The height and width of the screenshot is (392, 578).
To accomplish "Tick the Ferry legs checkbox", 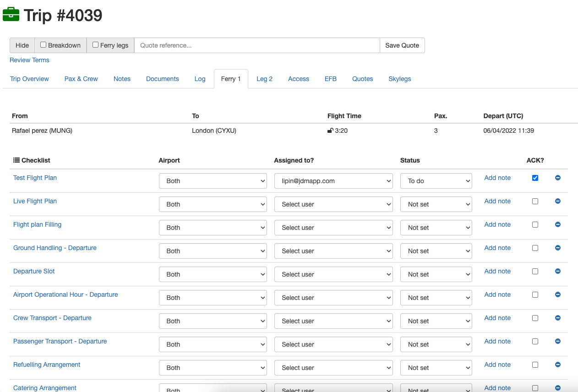I will coord(95,45).
